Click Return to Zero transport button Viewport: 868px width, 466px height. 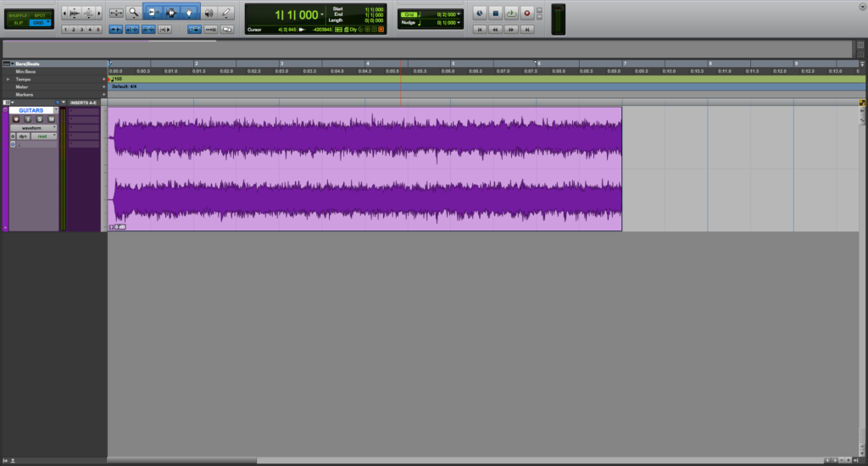[480, 30]
